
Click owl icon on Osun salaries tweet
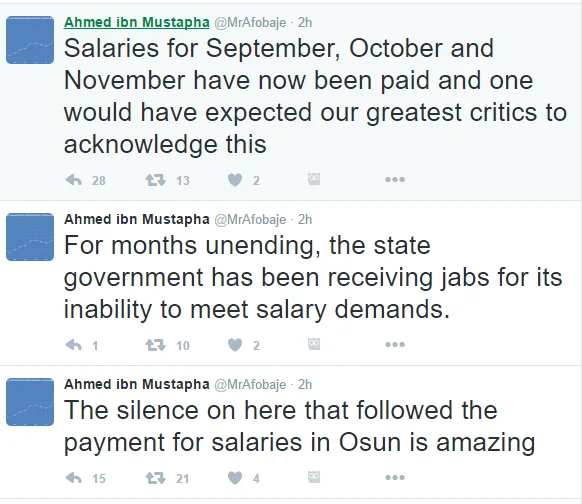[x=314, y=477]
